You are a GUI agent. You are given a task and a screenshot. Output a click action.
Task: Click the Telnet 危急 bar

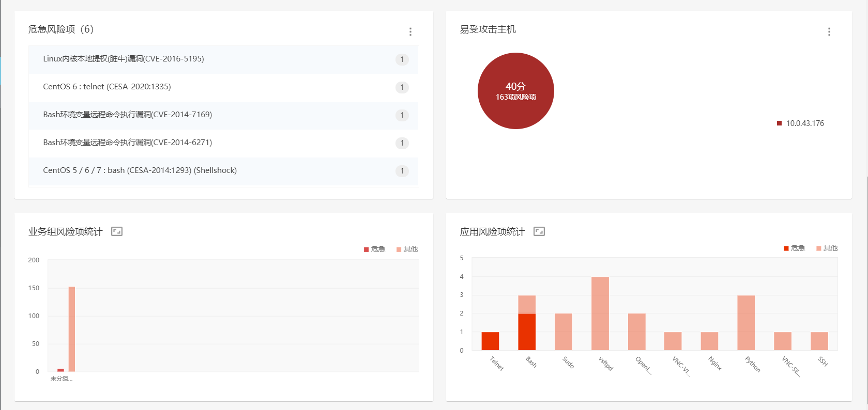click(490, 341)
